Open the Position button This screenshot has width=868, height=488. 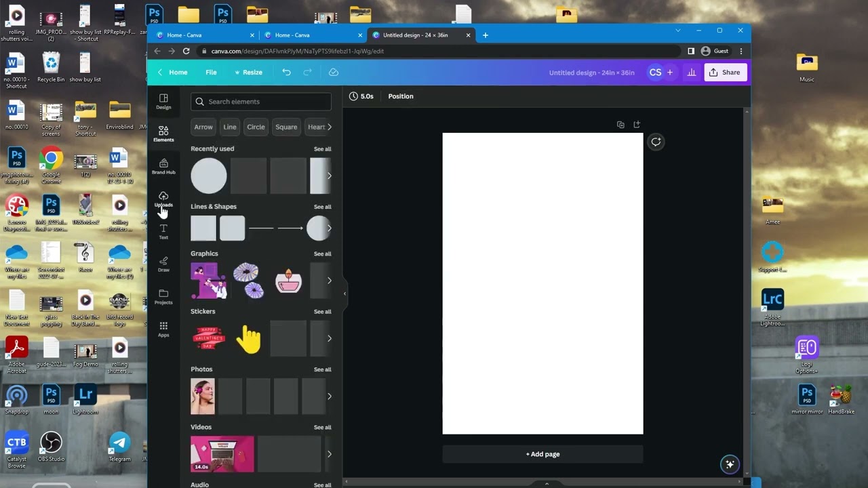401,96
